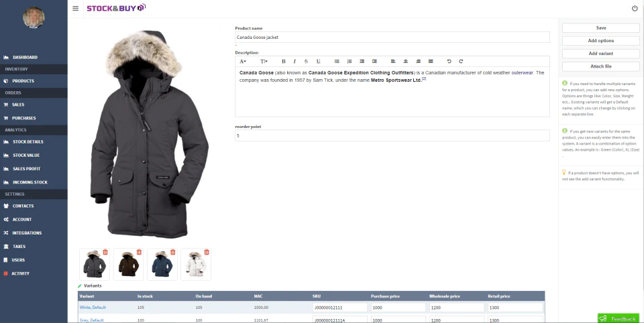
Task: Open Integrations settings
Action: pyautogui.click(x=27, y=233)
